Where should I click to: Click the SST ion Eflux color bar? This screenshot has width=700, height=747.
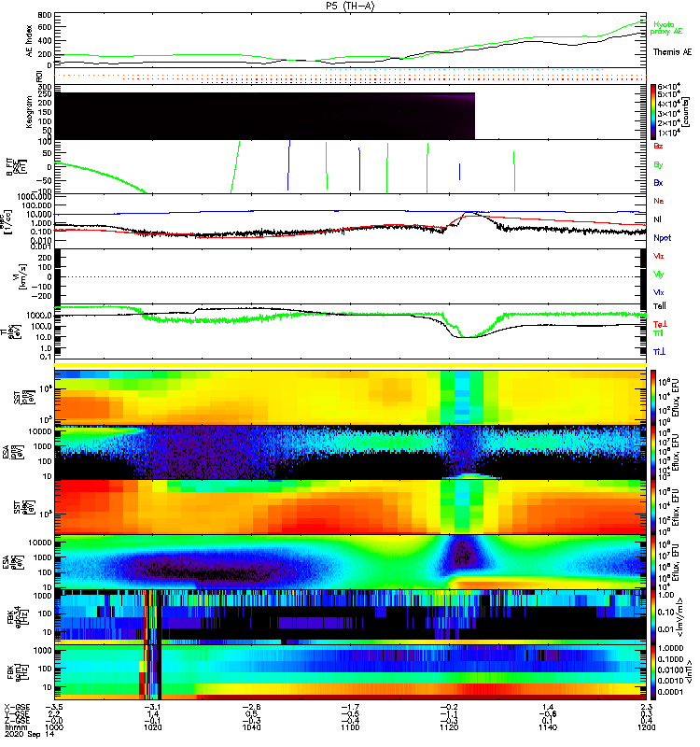tap(653, 397)
